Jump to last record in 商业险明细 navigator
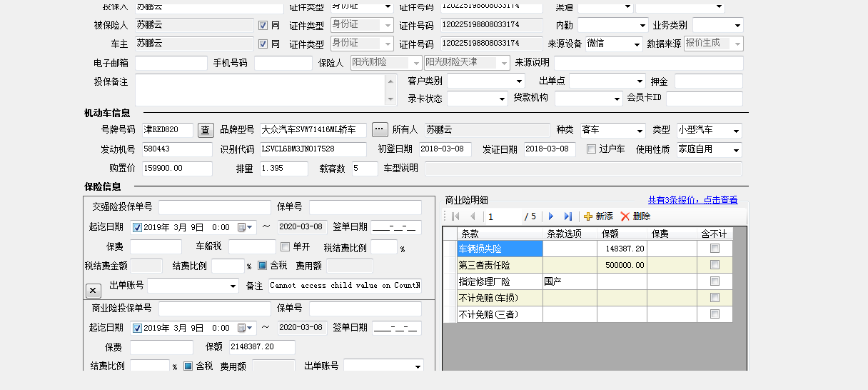The height and width of the screenshot is (390, 868). tap(568, 216)
